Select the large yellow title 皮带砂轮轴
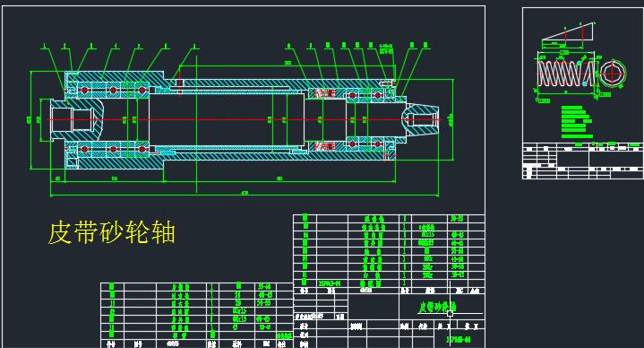The image size is (644, 348). 112,232
